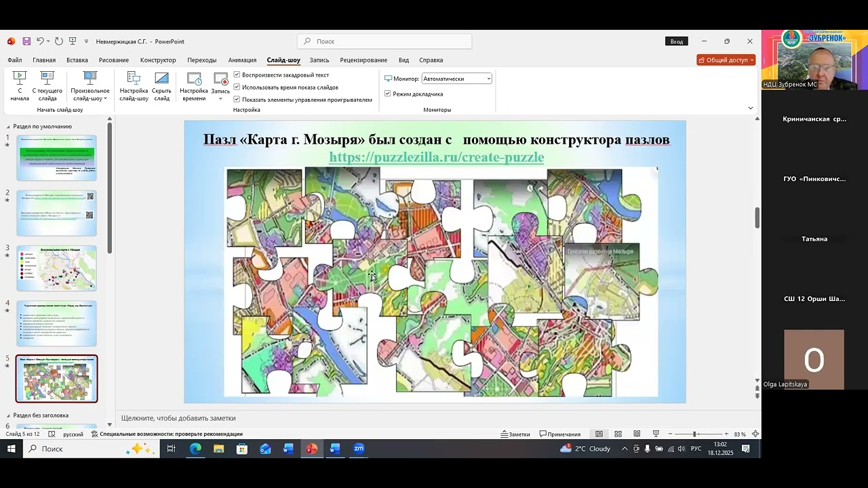
Task: Open customize quick access toolbar dropdown
Action: [86, 41]
